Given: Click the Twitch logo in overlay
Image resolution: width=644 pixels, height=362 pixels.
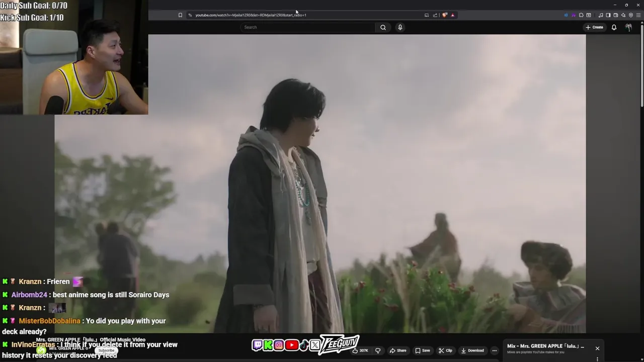Looking at the screenshot, I should pos(257,345).
